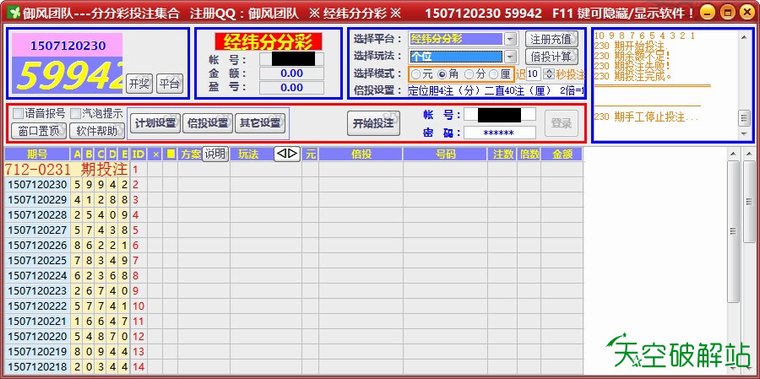This screenshot has width=760, height=379.
Task: Click the 密码 password input field
Action: coord(500,132)
